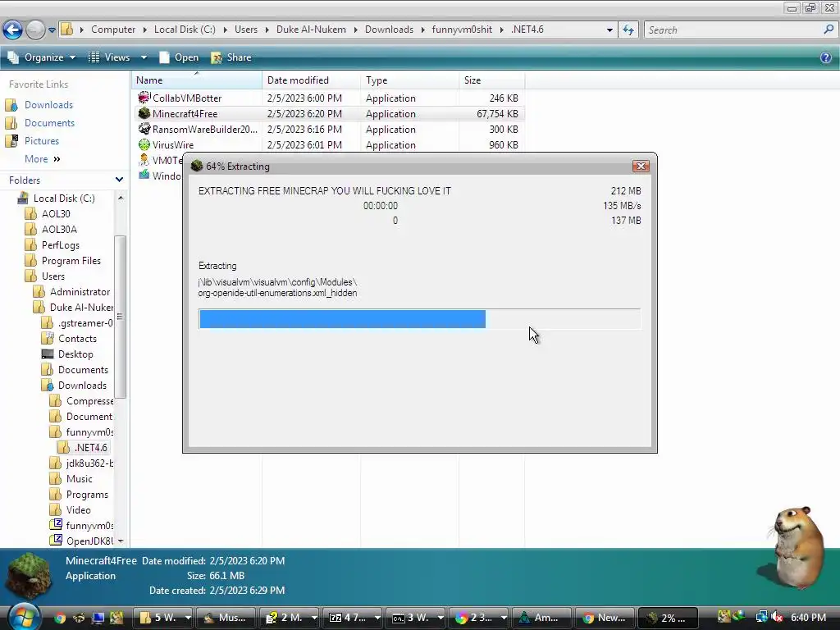The width and height of the screenshot is (840, 630).
Task: Click the Windows Start orb
Action: [x=23, y=617]
